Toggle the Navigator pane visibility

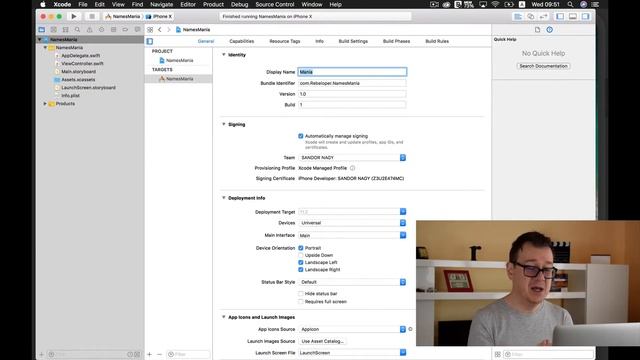(x=560, y=16)
